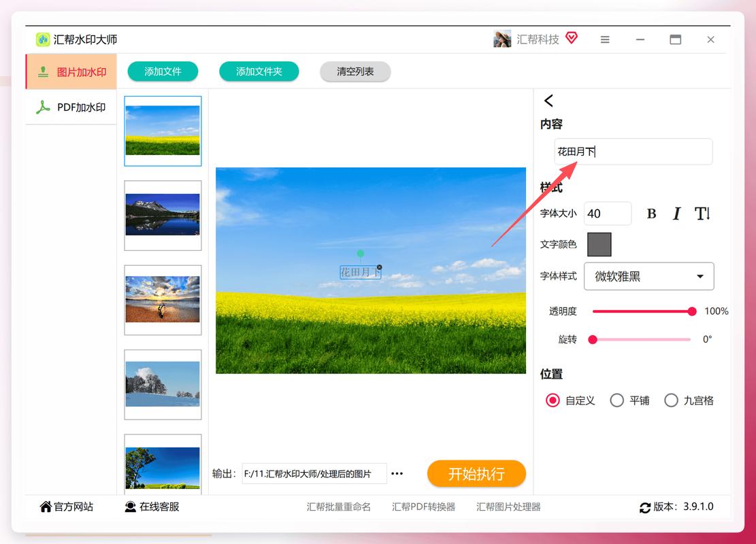Select the yellow flower field thumbnail

163,131
